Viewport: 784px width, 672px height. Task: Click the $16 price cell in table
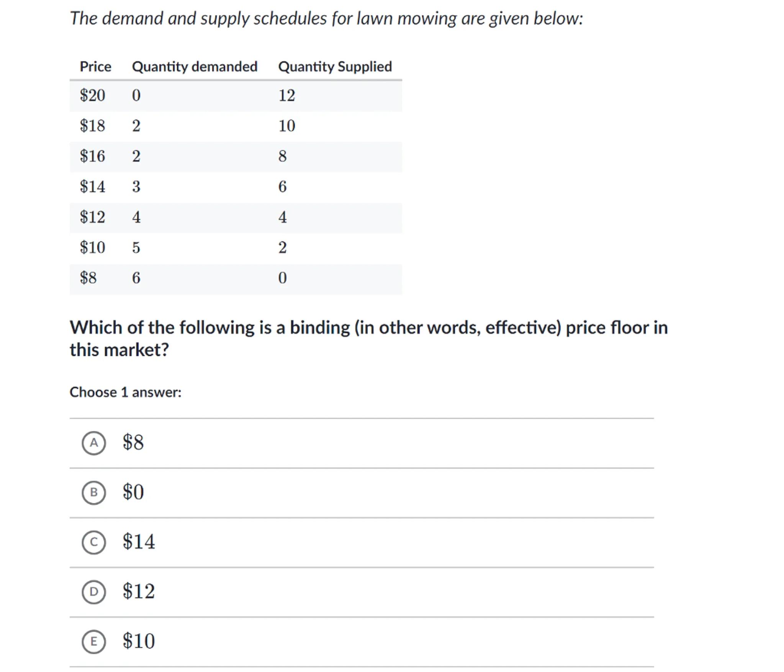[92, 156]
